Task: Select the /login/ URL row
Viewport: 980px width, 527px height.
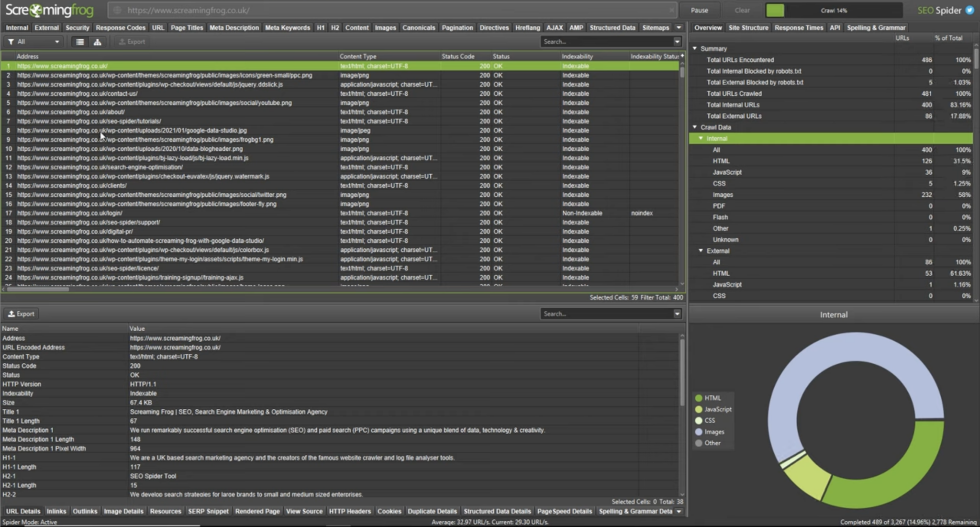Action: tap(340, 213)
